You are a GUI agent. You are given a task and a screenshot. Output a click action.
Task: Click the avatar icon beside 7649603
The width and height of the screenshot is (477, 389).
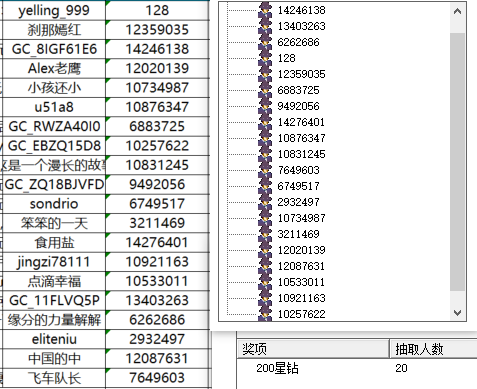tap(265, 170)
